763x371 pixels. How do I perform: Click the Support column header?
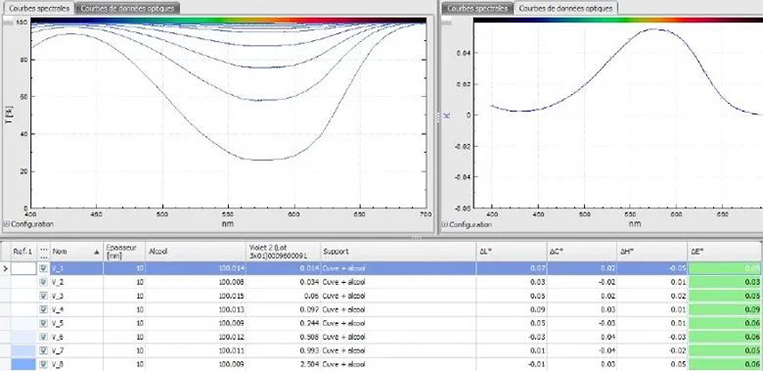[398, 251]
